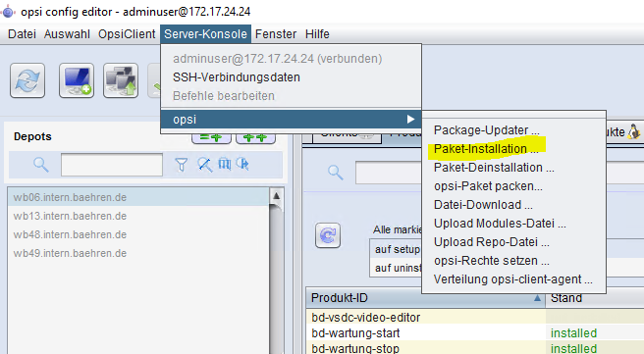This screenshot has height=354, width=644.
Task: Click the double-plus green button in Depots
Action: (x=255, y=138)
